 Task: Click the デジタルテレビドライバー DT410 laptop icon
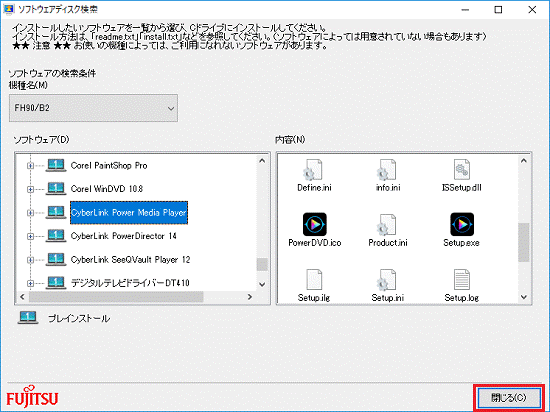[x=56, y=283]
